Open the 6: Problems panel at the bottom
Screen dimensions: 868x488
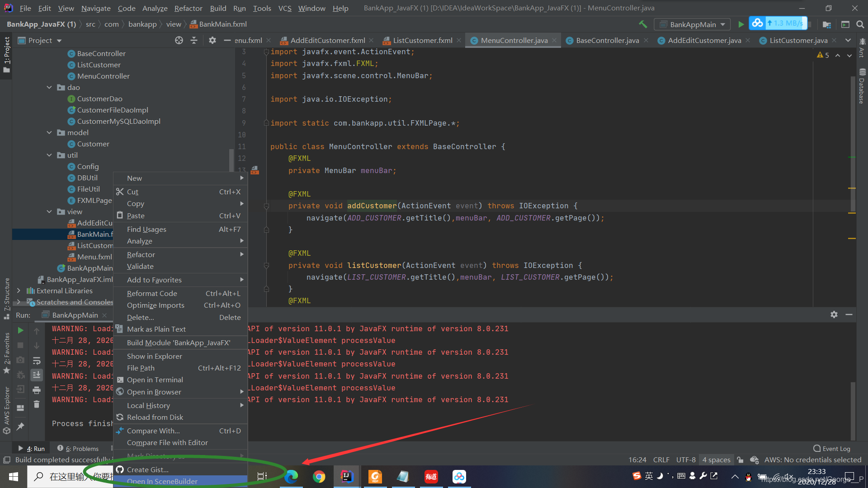(x=82, y=448)
